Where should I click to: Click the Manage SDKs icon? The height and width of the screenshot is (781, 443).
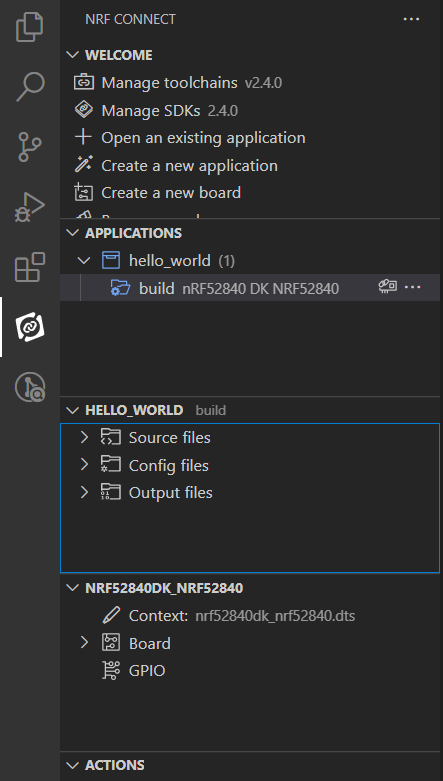tap(84, 110)
